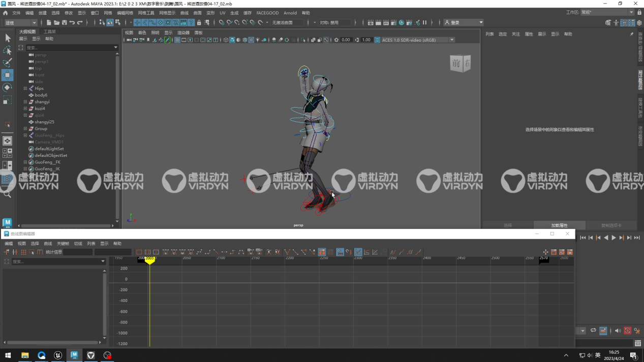Expand the GuoFeng_FK node in outliner
The image size is (644, 362).
[25, 162]
